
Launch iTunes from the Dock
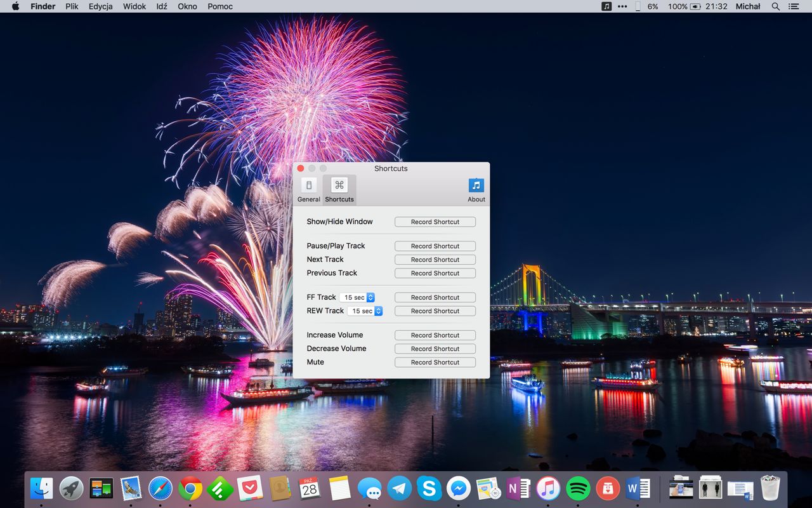[x=548, y=488]
